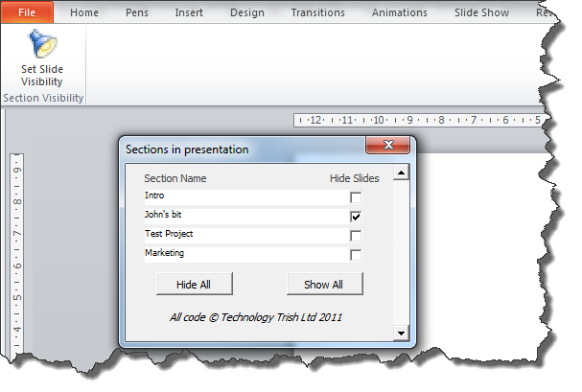
Task: Click the Set Slide Visibility icon
Action: pos(41,44)
